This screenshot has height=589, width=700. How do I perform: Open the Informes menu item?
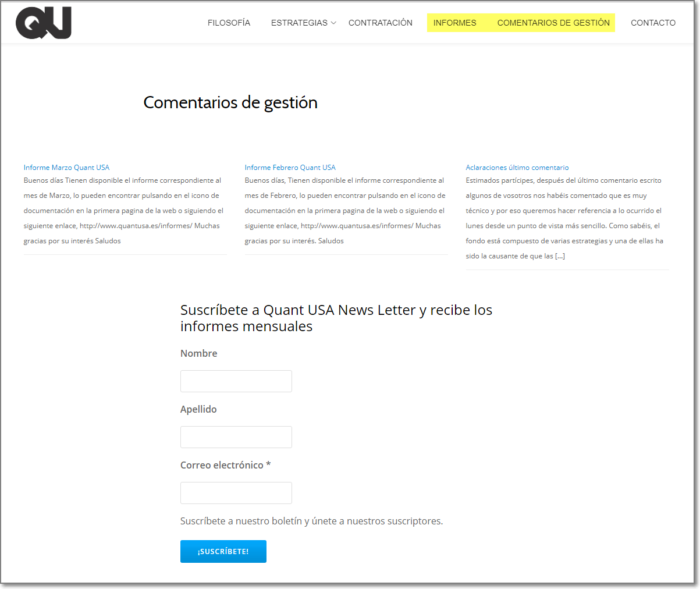coord(455,23)
